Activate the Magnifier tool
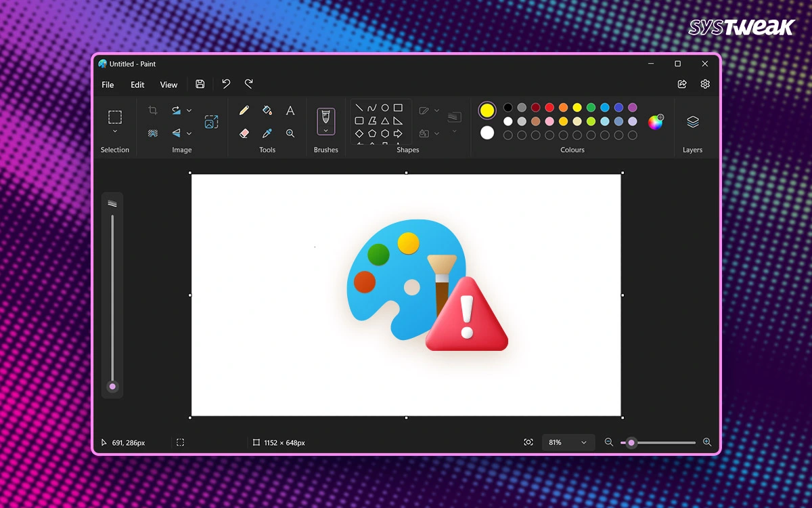 tap(290, 132)
